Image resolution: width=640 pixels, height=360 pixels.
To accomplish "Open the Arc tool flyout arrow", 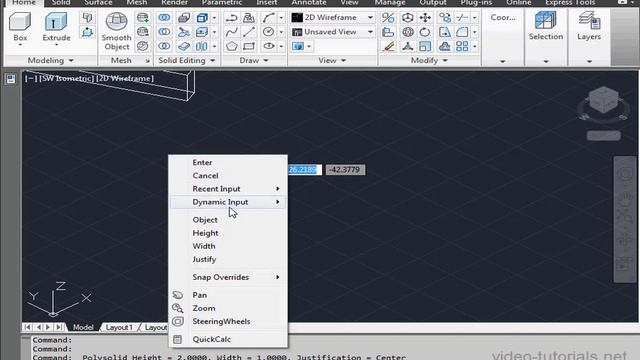I will (281, 18).
